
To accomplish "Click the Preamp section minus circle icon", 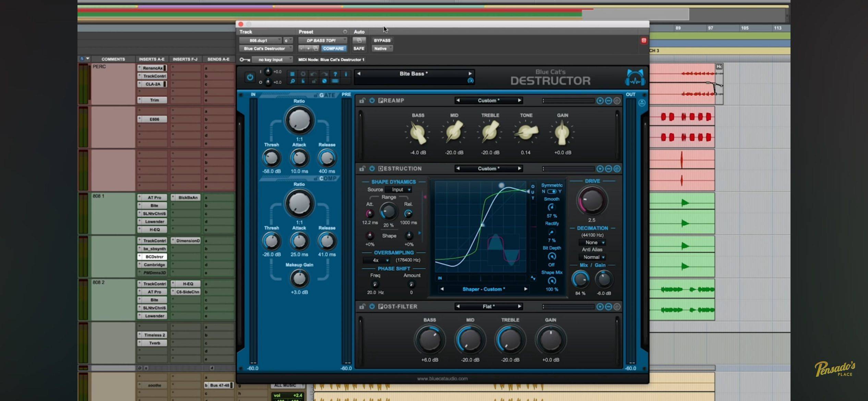I will [x=608, y=101].
